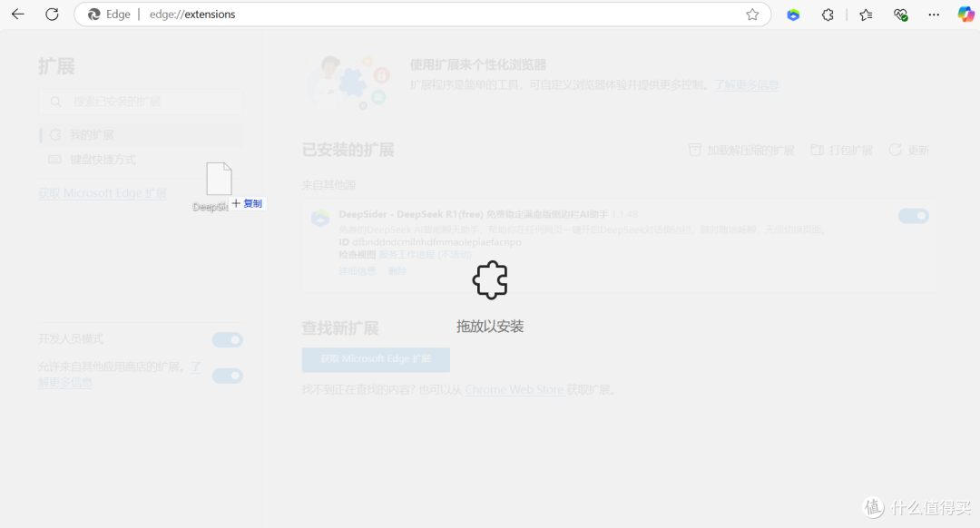Click the 打包扩展 button

tap(841, 151)
